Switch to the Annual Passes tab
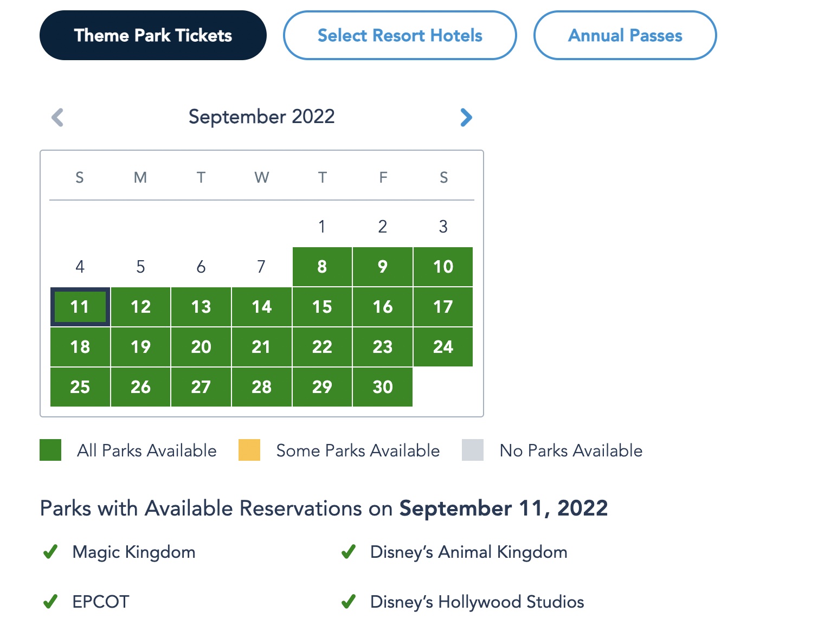The width and height of the screenshot is (824, 644). [x=625, y=35]
